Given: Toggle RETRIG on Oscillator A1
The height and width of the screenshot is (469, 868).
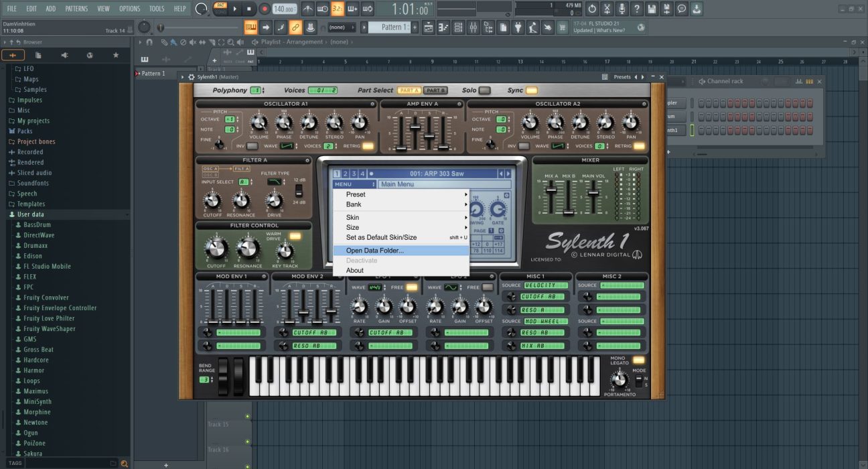Looking at the screenshot, I should pos(367,145).
